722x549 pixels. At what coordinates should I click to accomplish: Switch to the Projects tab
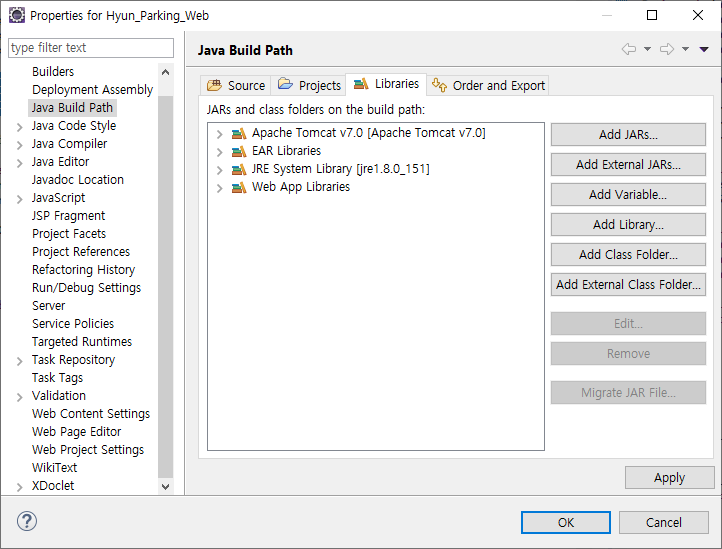point(308,85)
